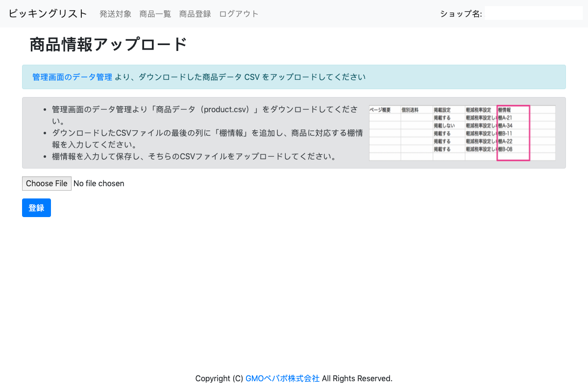The height and width of the screenshot is (392, 588).
Task: Click the ショップ名: label text
Action: (x=461, y=14)
